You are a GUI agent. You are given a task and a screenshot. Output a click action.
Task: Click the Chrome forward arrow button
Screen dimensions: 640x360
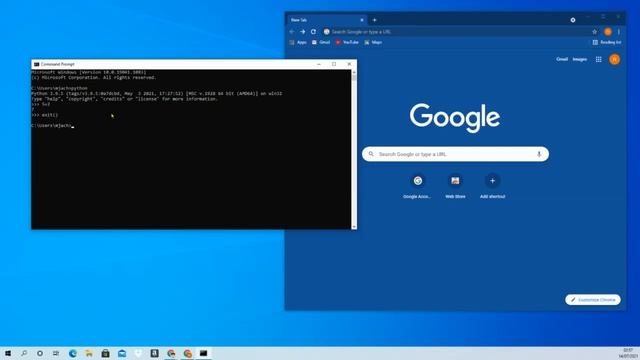coord(302,31)
